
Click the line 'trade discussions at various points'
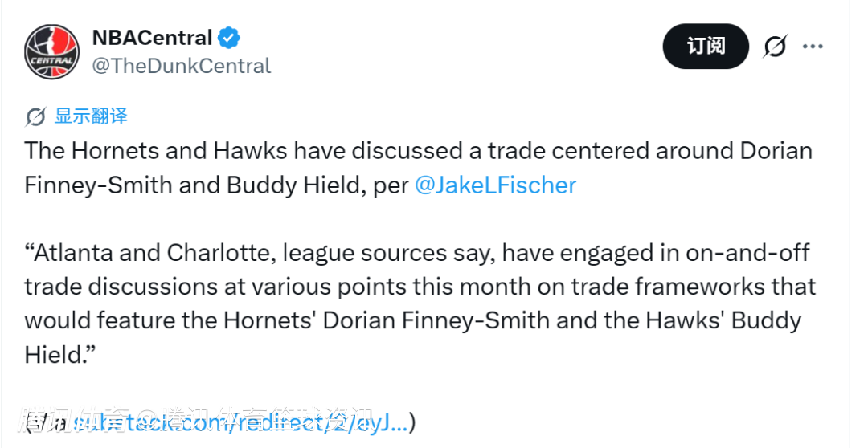coord(420,287)
